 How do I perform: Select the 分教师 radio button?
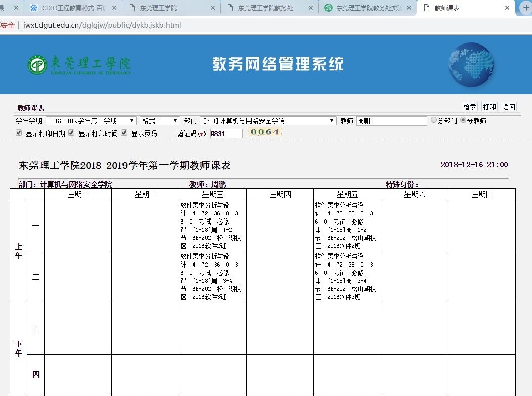[463, 120]
